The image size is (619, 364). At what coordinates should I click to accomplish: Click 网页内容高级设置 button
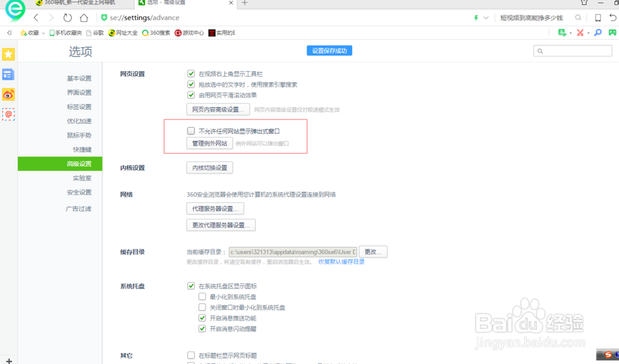coord(218,110)
